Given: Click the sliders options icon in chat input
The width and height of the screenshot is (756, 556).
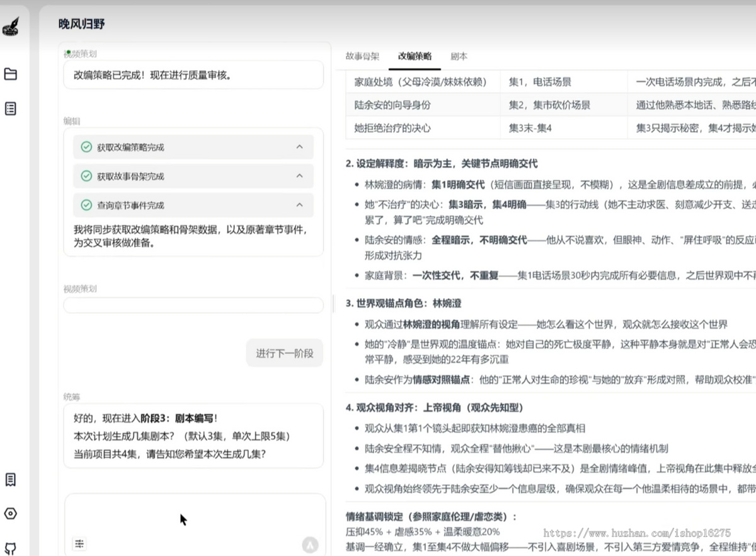Looking at the screenshot, I should 79,543.
